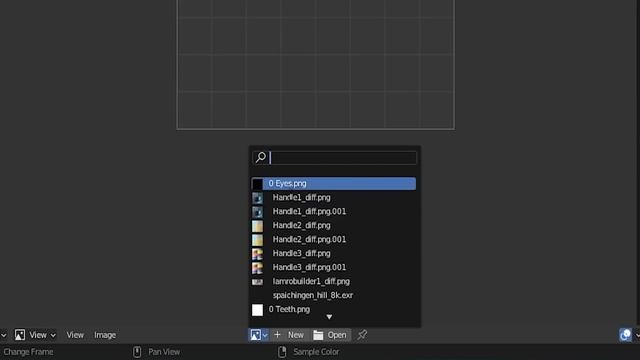The height and width of the screenshot is (360, 640).
Task: Select 0 Eyes.png from the image list
Action: tap(333, 184)
